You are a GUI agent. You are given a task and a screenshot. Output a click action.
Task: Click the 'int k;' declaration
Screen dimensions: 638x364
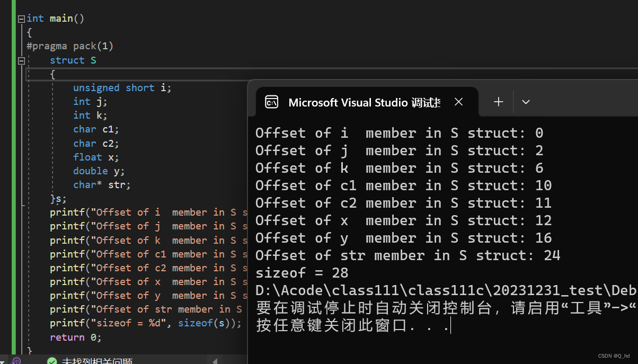[x=91, y=116]
